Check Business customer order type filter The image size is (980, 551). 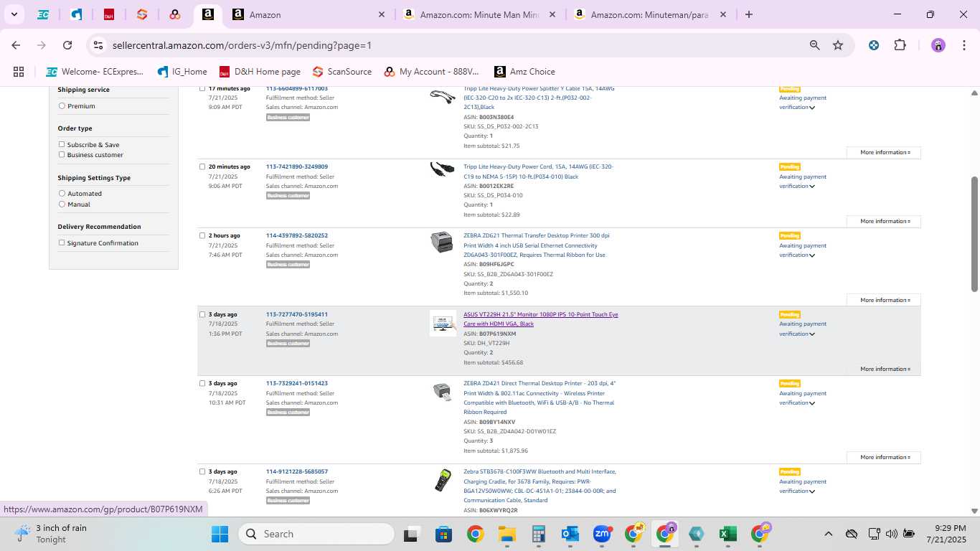62,154
